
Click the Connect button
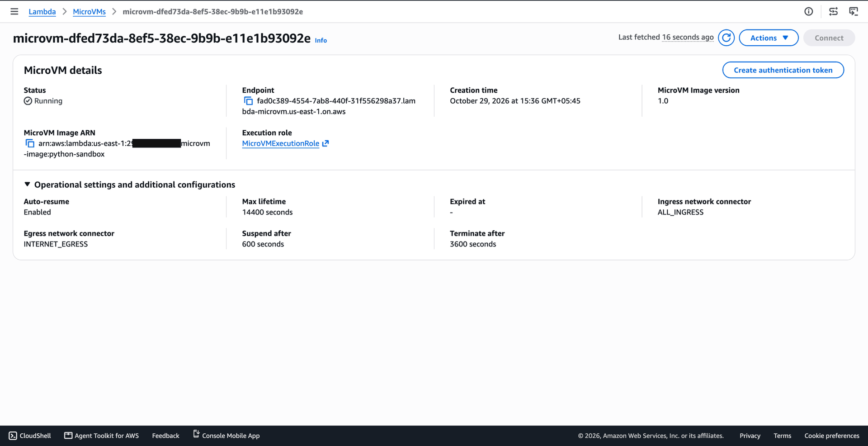829,38
